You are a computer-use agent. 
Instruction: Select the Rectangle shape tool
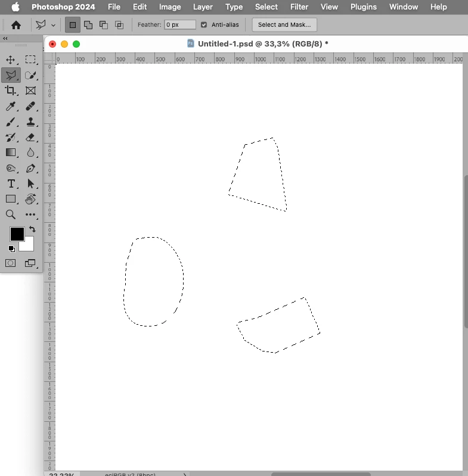click(x=11, y=199)
